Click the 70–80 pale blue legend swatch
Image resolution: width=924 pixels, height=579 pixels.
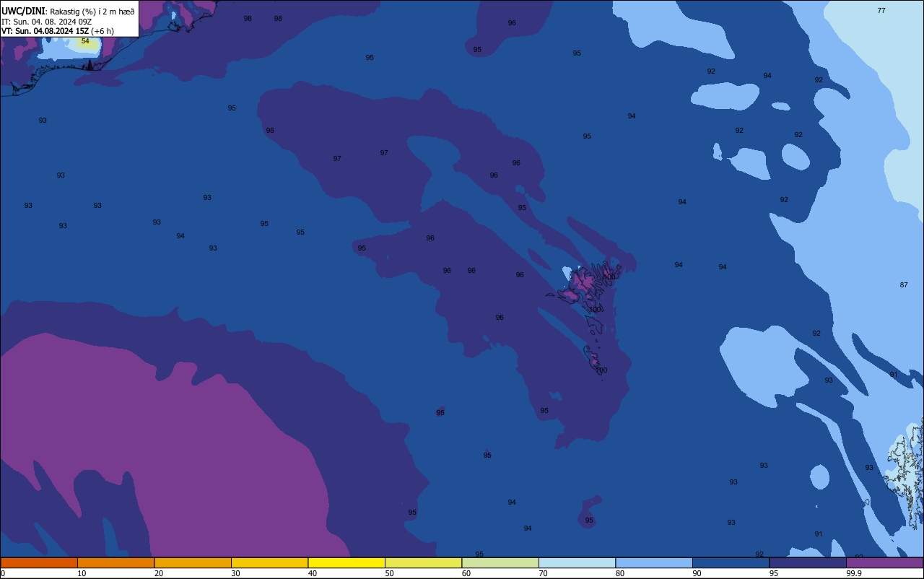(x=577, y=562)
